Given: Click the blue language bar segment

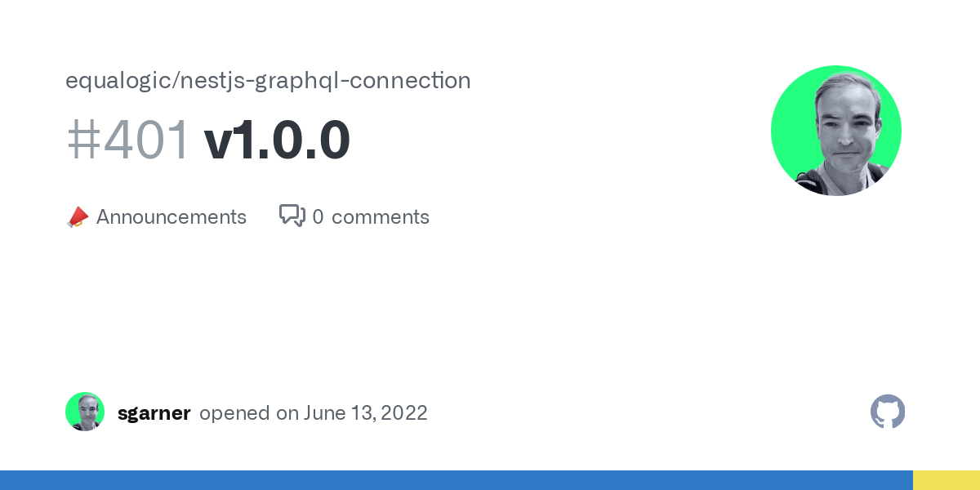Looking at the screenshot, I should click(457, 480).
